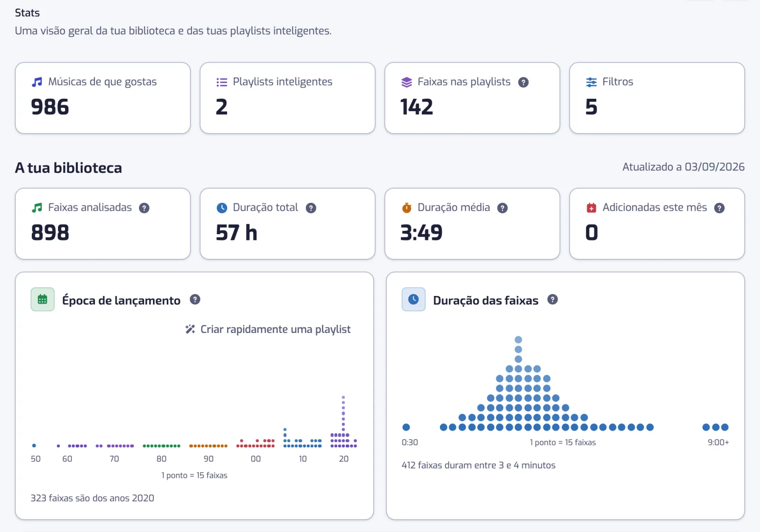Click the green calendar icon of Época de lançamento
This screenshot has width=760, height=532.
pyautogui.click(x=43, y=299)
